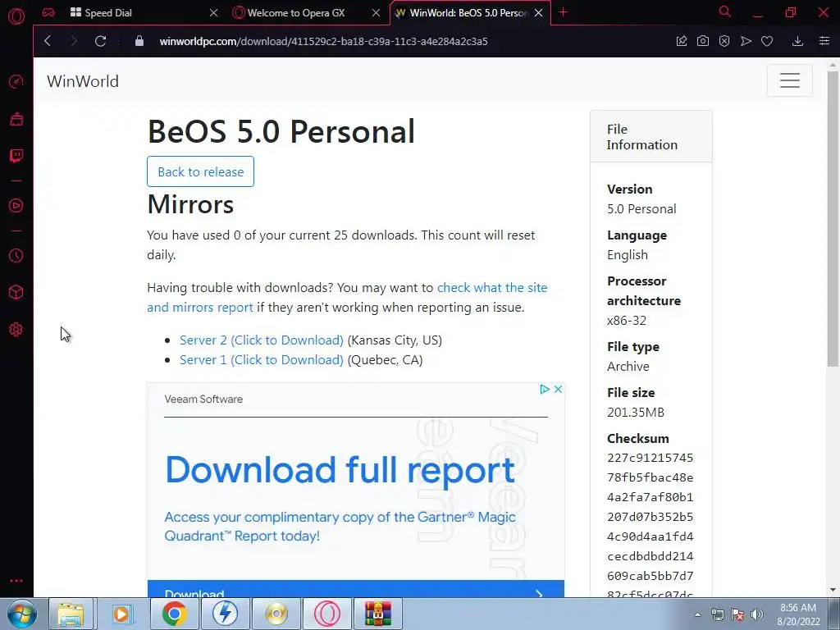Click the Back to release button
Screen dimensions: 840x630
[x=200, y=171]
